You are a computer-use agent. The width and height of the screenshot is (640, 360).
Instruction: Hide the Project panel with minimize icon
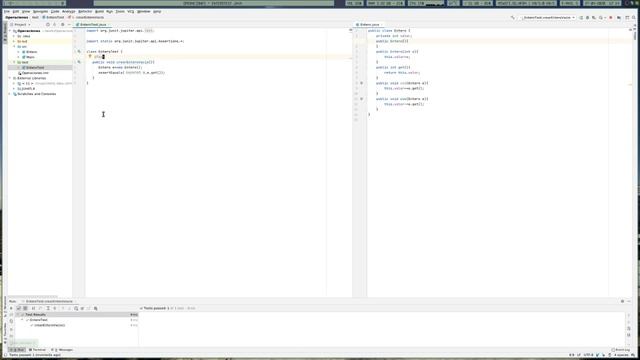tap(69, 24)
